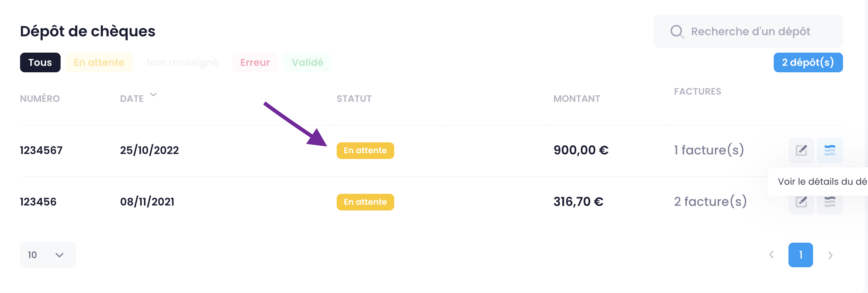Click the edit icon for deposit 123456
The image size is (868, 293).
tap(801, 202)
